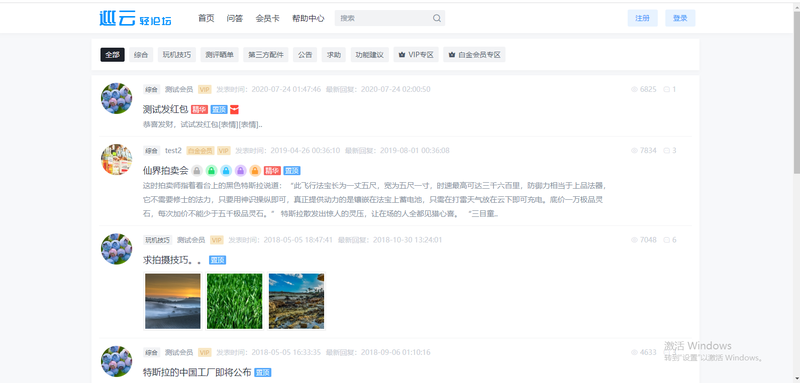The width and height of the screenshot is (800, 383).
Task: Click the gray lock icon after 仙界拍卖会
Action: click(197, 171)
